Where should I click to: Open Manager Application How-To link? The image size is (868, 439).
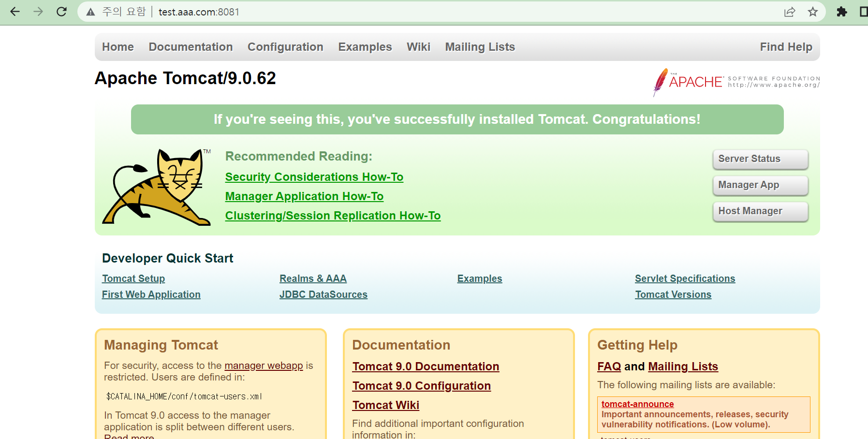pos(304,196)
